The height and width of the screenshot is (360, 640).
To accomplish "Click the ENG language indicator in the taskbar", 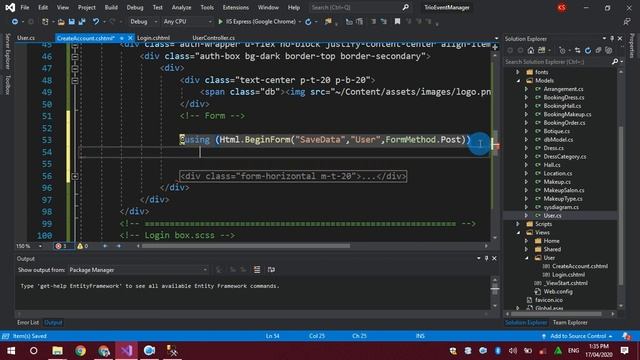I will tap(573, 351).
